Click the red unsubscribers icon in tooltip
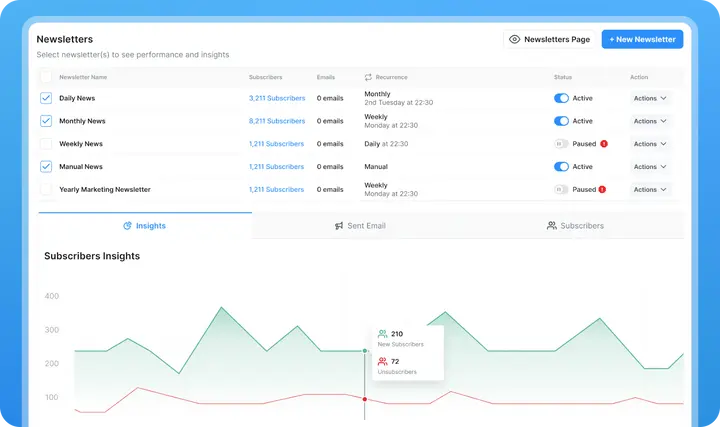Image resolution: width=720 pixels, height=427 pixels. coord(382,361)
